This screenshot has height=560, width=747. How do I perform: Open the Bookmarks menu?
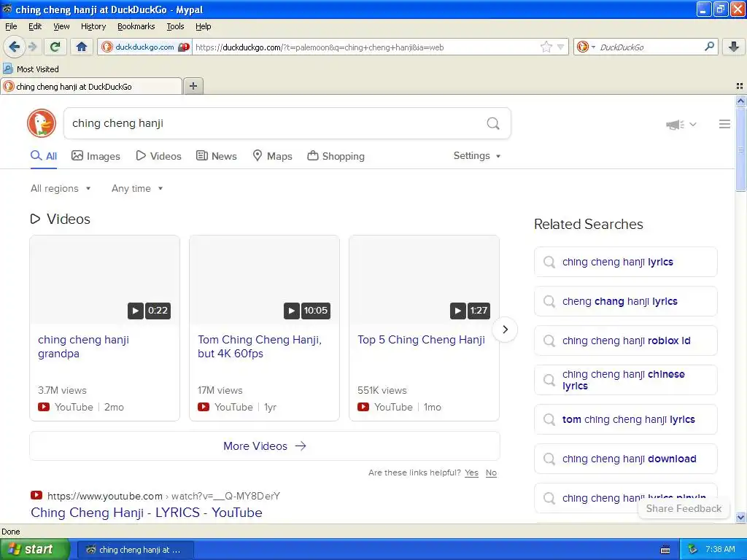coord(136,26)
